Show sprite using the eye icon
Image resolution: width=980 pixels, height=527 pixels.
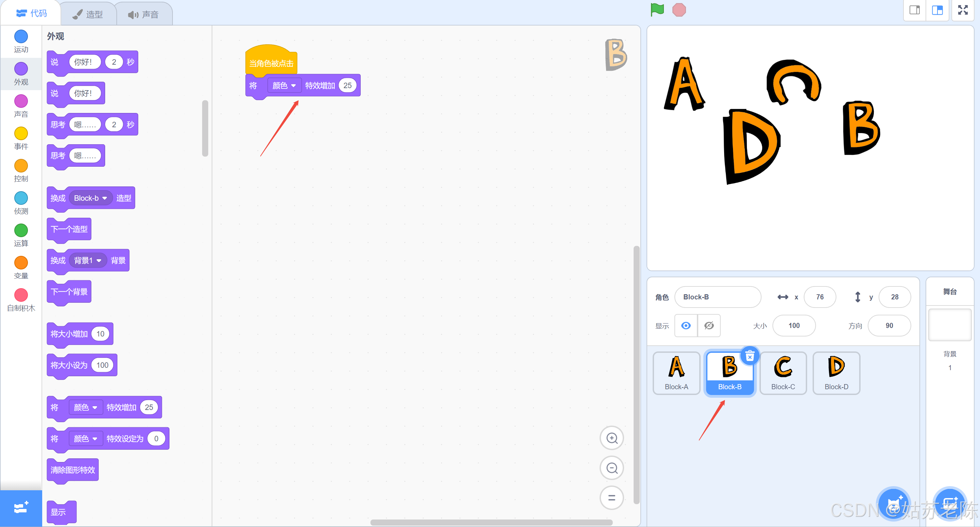[686, 326]
